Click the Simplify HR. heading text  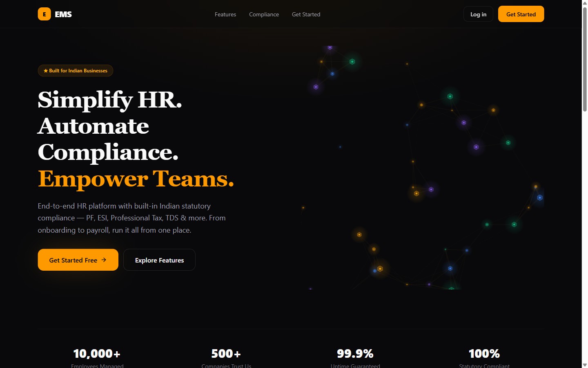point(110,99)
